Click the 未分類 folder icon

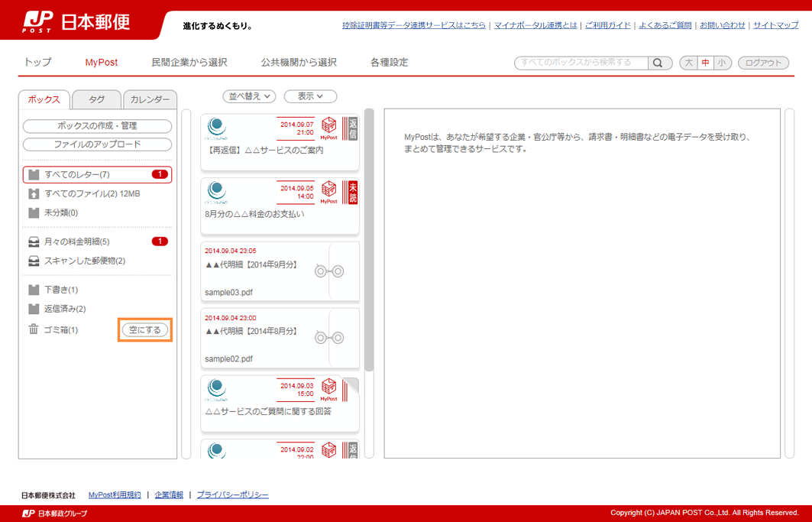[34, 212]
